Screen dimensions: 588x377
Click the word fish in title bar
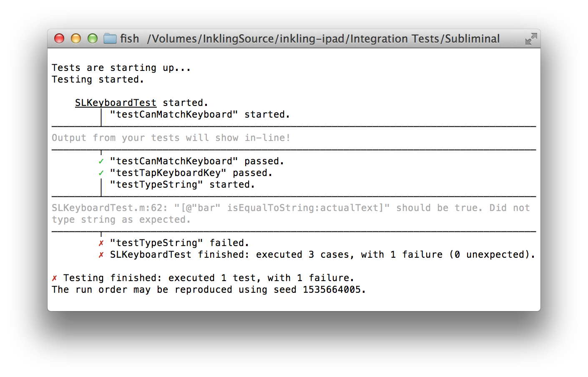coord(130,39)
